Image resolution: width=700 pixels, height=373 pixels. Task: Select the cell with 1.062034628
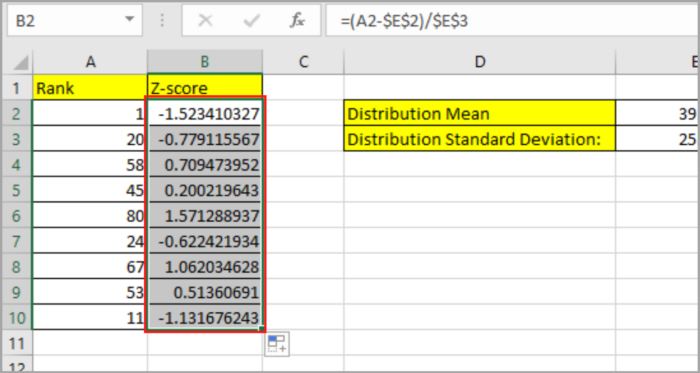[x=205, y=266]
